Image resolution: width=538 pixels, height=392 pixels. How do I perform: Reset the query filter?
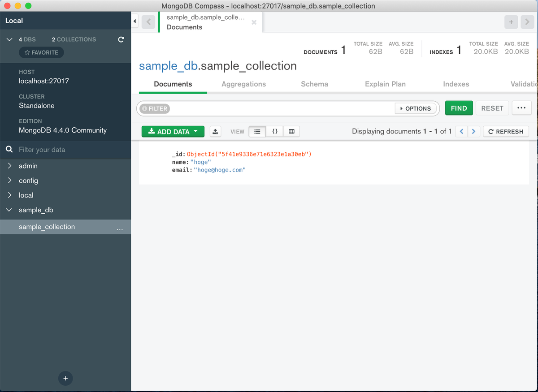coord(492,108)
